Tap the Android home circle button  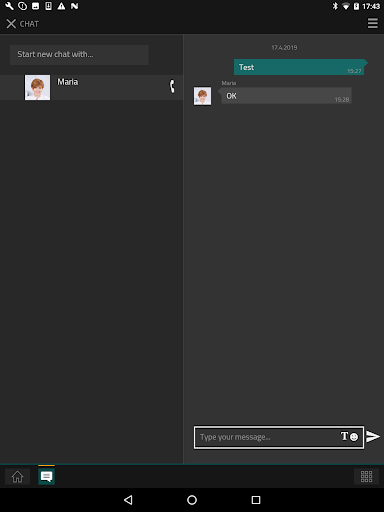[x=192, y=500]
